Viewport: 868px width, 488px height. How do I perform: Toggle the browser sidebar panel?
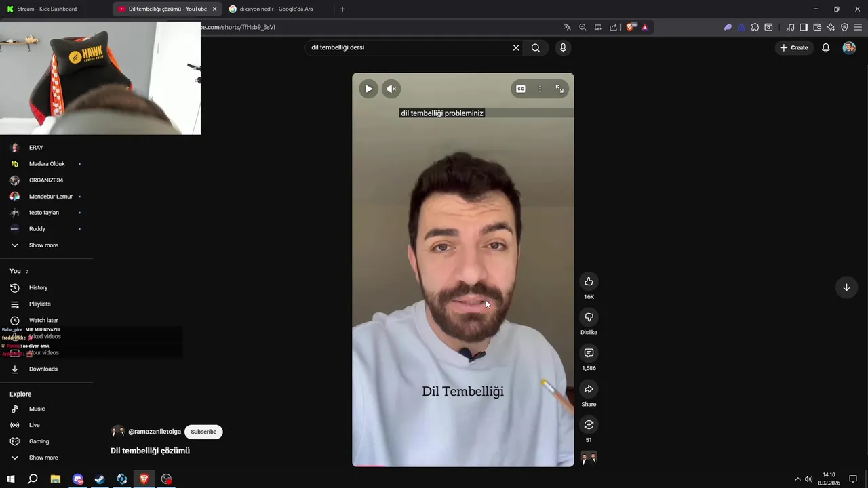[804, 27]
